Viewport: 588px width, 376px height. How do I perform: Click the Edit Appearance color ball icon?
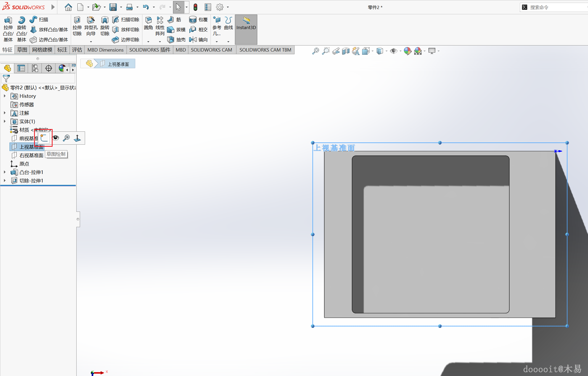408,51
